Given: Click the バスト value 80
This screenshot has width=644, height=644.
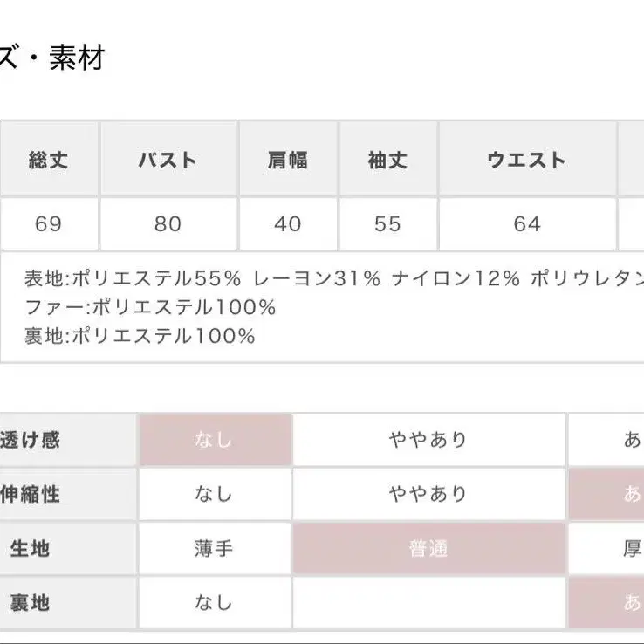Looking at the screenshot, I should point(168,224).
